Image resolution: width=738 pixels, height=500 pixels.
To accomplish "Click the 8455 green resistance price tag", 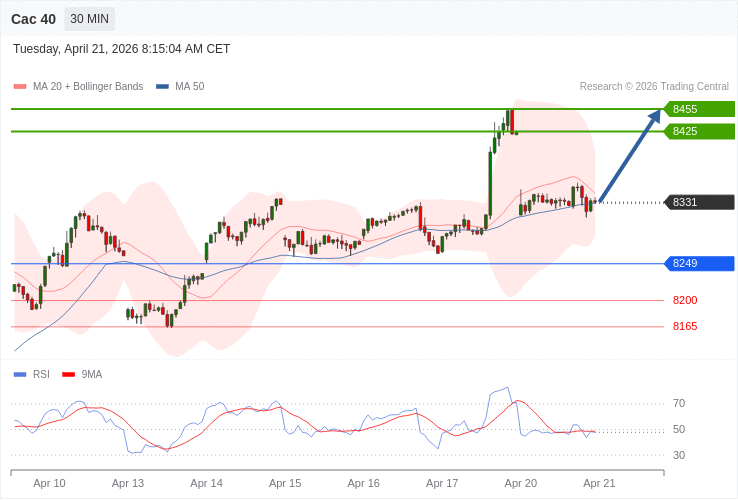I will tap(698, 109).
